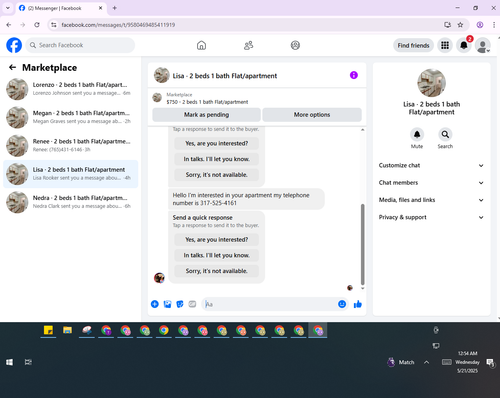Image resolution: width=500 pixels, height=398 pixels.
Task: Send a thumbs-up like
Action: point(358,304)
